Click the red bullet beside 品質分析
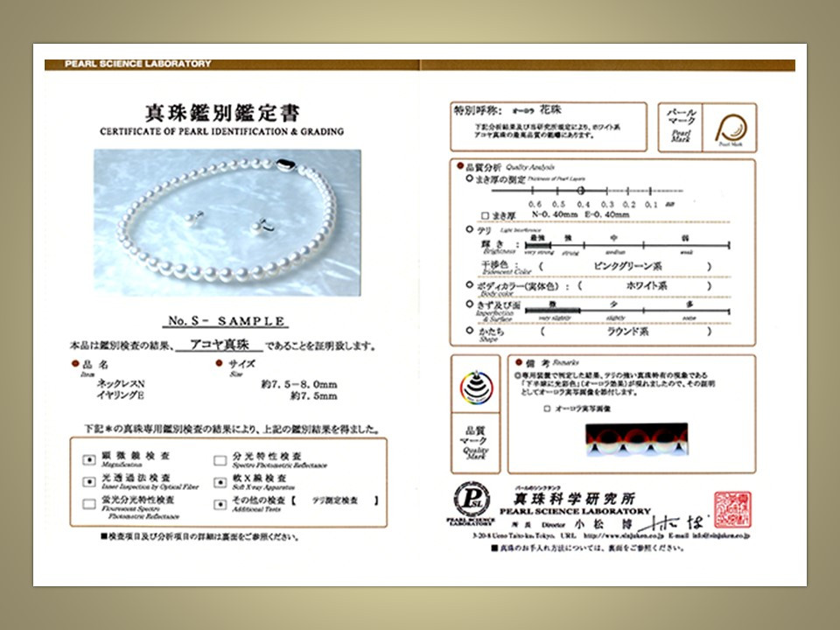Image resolution: width=840 pixels, height=630 pixels. tap(460, 166)
